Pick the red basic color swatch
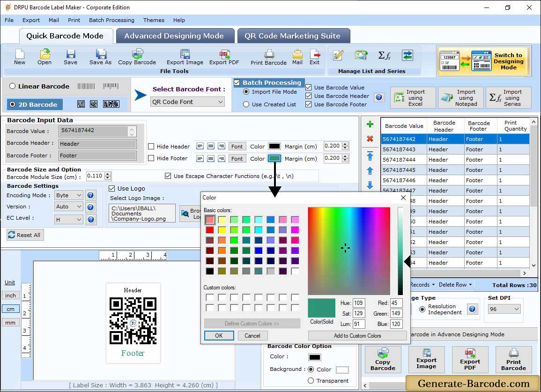This screenshot has width=541, height=392. point(210,230)
